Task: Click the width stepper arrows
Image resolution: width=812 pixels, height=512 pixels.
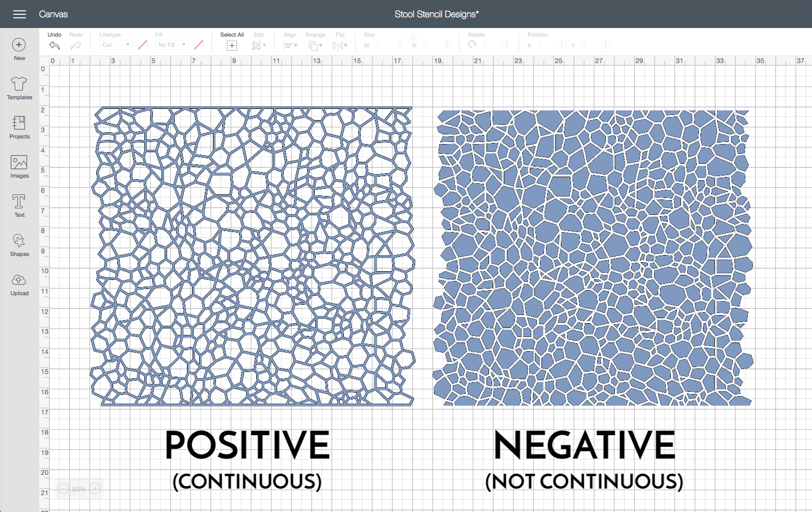Action: [400, 45]
